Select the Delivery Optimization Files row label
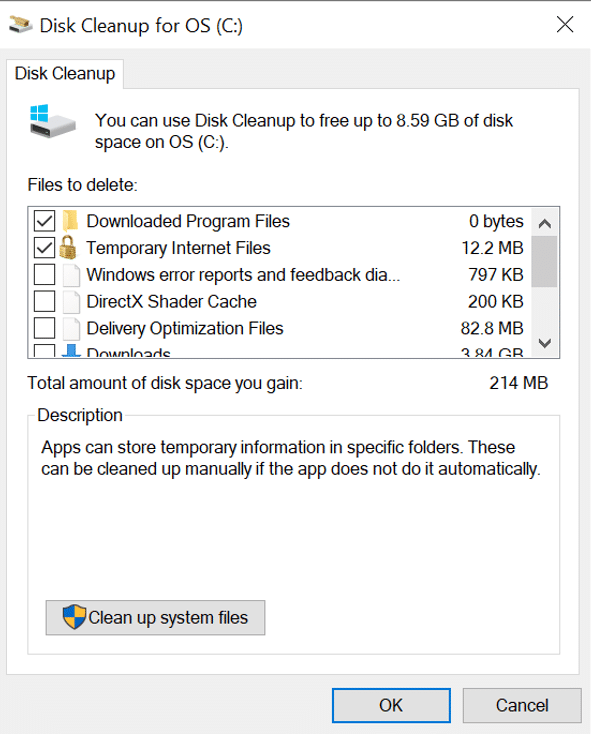Screen dimensions: 591x734 [185, 329]
